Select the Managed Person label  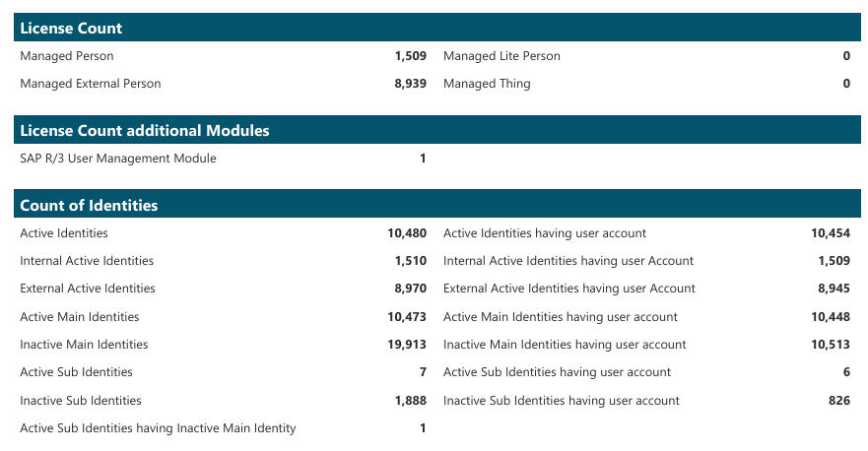click(x=67, y=56)
